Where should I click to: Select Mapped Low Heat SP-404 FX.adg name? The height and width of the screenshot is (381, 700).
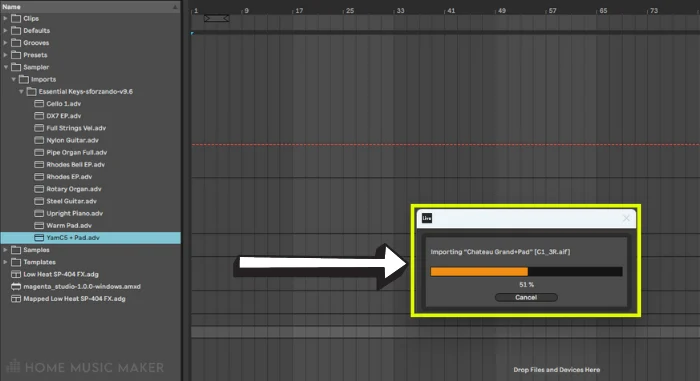pos(75,299)
